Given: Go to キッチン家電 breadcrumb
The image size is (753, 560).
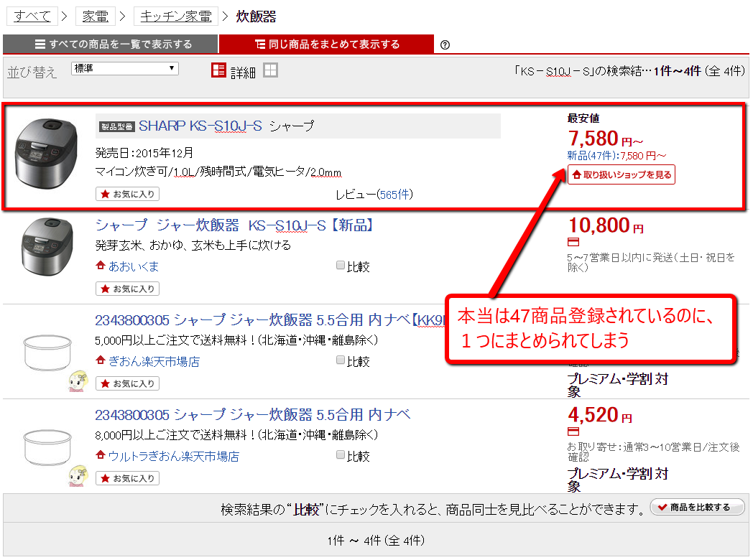Looking at the screenshot, I should 176,17.
